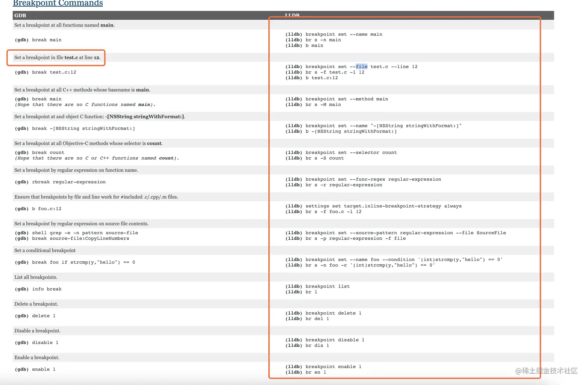Viewport: 588px width, 385px height.
Task: Click '(gdb) break test.c:12' command
Action: point(45,72)
